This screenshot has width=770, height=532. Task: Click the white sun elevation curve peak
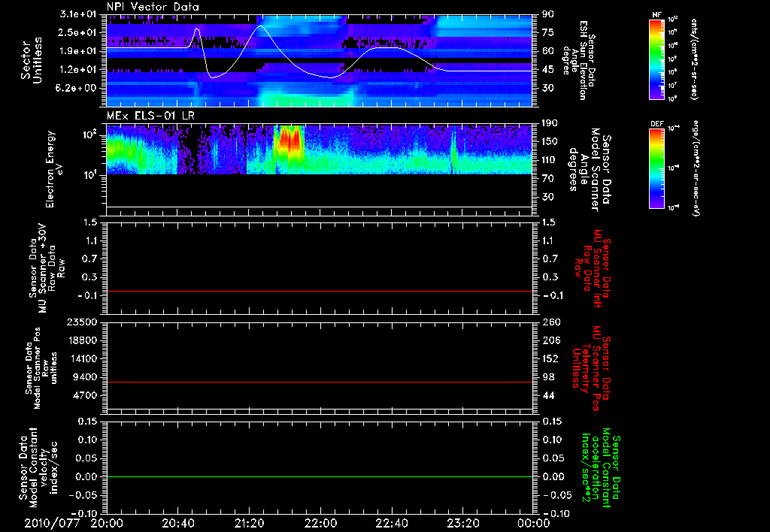(260, 26)
